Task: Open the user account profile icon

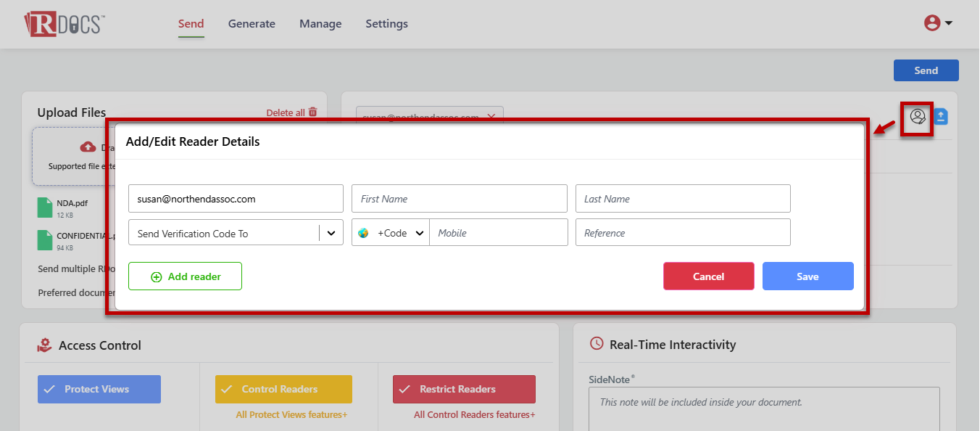Action: point(932,23)
